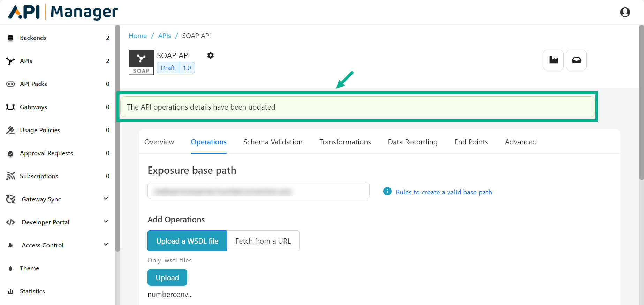Expand the Developer Portal menu
Screen dimensions: 644x305
(x=106, y=222)
